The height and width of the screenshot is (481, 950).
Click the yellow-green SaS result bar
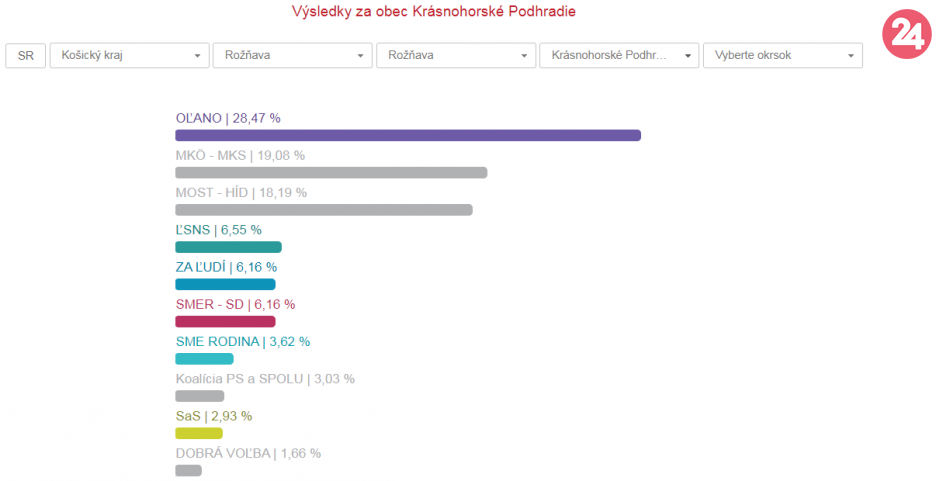(x=199, y=433)
